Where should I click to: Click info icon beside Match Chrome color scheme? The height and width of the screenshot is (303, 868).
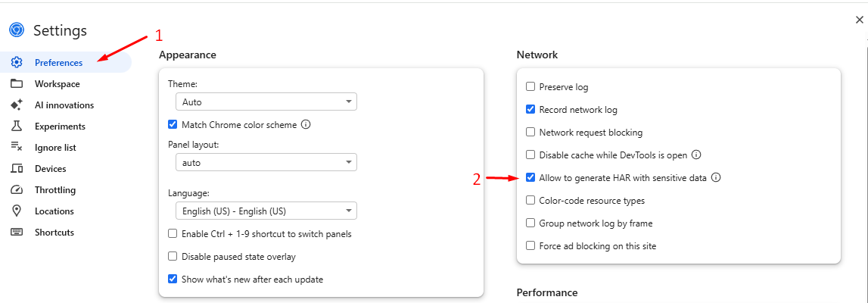306,125
